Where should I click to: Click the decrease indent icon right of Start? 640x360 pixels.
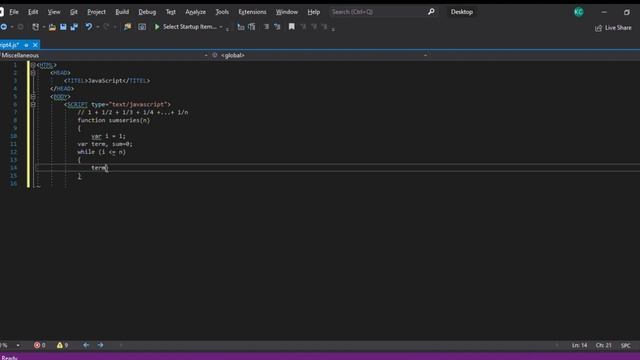pyautogui.click(x=241, y=27)
